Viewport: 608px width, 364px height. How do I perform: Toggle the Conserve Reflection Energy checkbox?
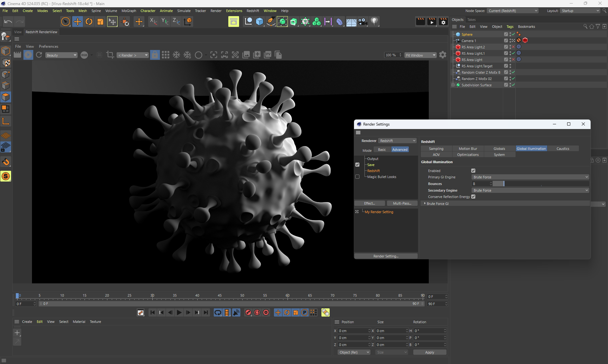473,197
